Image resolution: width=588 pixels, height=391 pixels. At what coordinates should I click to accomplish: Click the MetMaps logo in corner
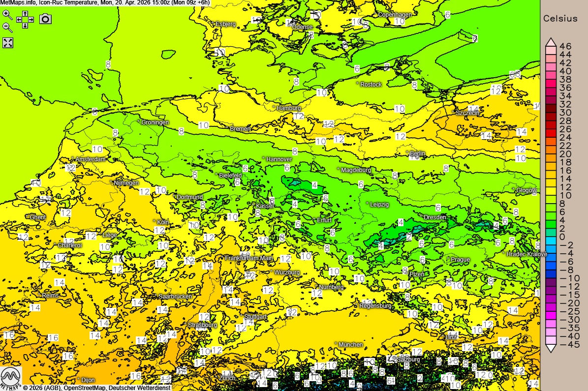10,378
